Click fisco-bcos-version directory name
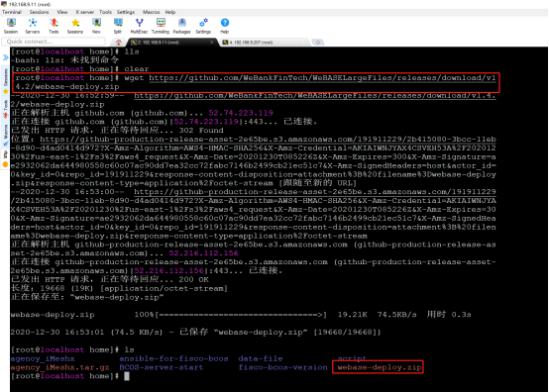Viewport: 549px width, 392px height. (x=282, y=367)
